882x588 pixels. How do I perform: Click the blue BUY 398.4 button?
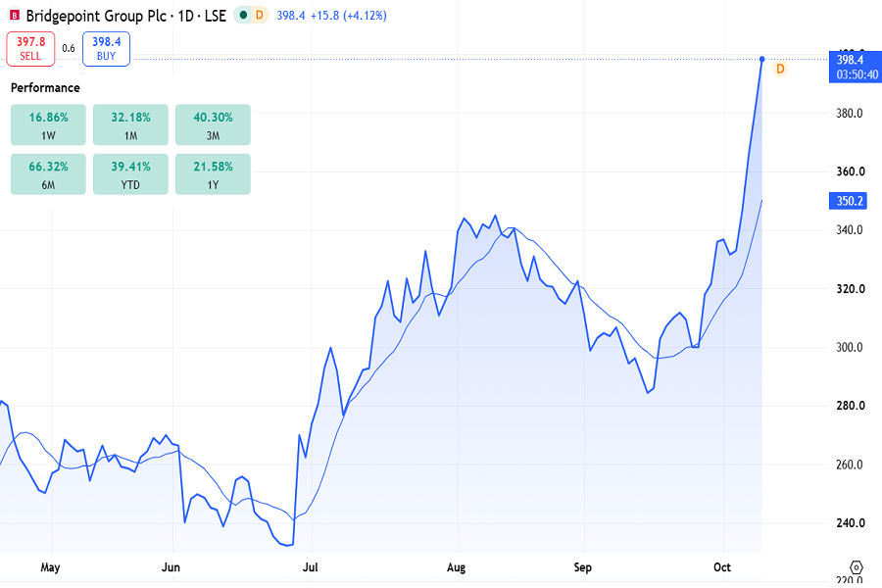tap(106, 49)
